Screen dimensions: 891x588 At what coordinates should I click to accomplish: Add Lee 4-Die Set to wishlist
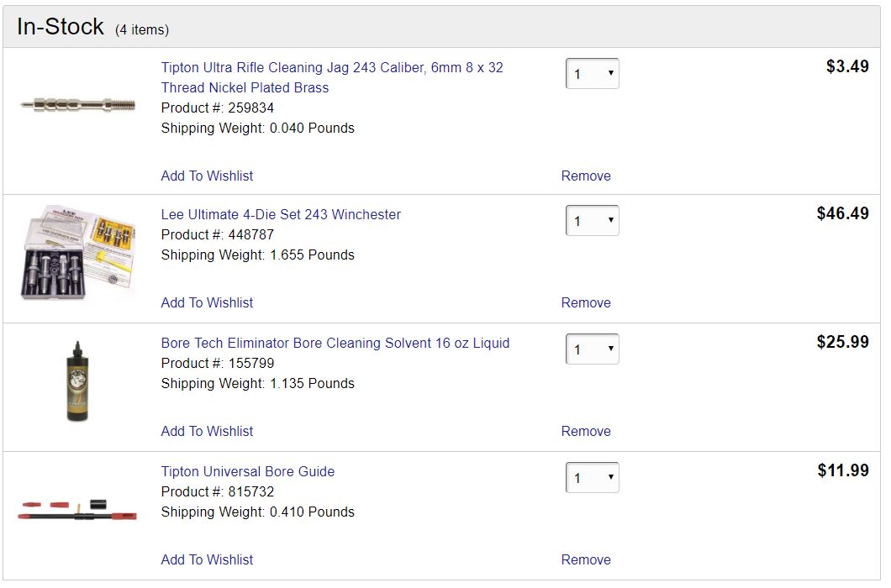207,302
